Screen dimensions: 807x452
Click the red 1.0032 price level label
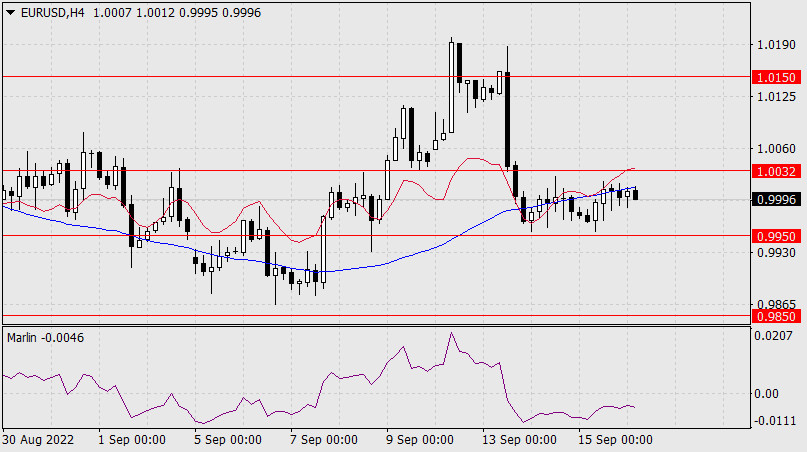pos(777,172)
